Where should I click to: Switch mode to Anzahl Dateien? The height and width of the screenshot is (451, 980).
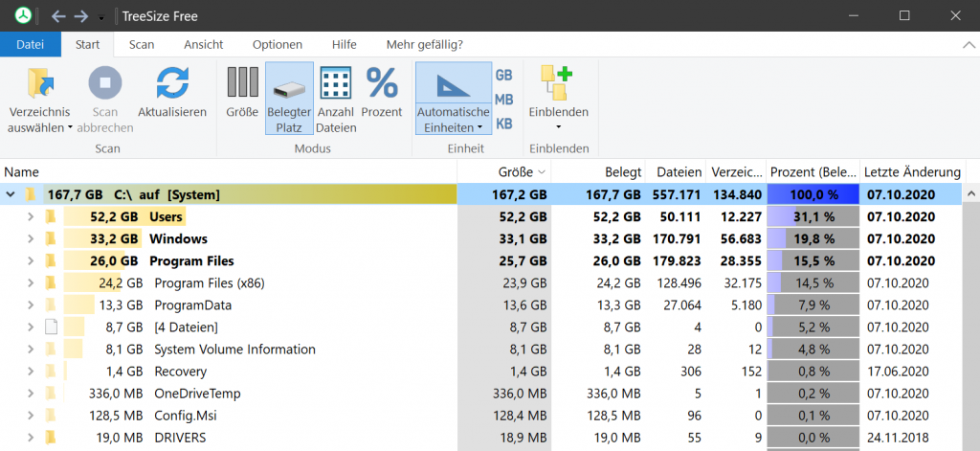point(337,99)
